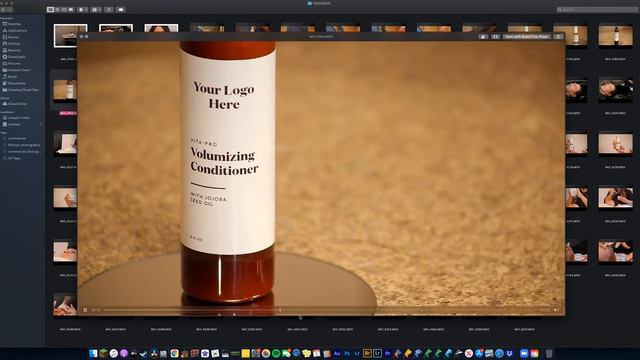Screen dimensions: 640x360
Task: Open Finder from the Dock
Action: 93,353
